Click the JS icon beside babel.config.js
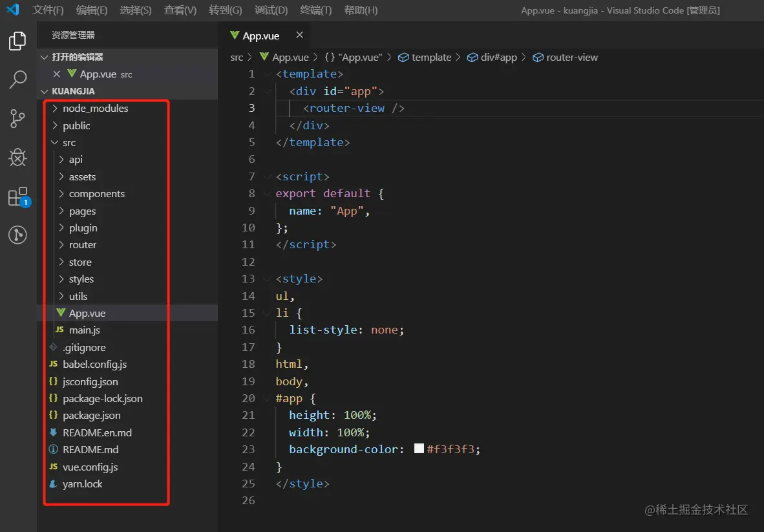 [x=54, y=364]
